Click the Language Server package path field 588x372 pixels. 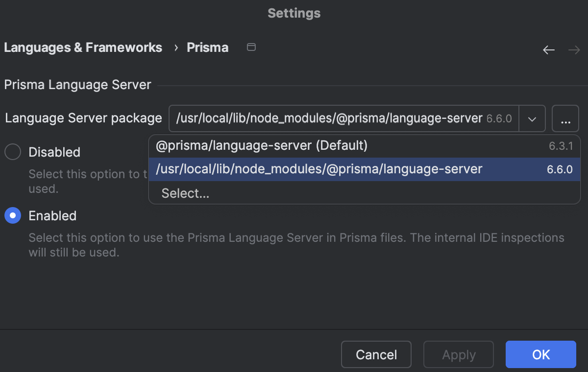[x=344, y=118]
